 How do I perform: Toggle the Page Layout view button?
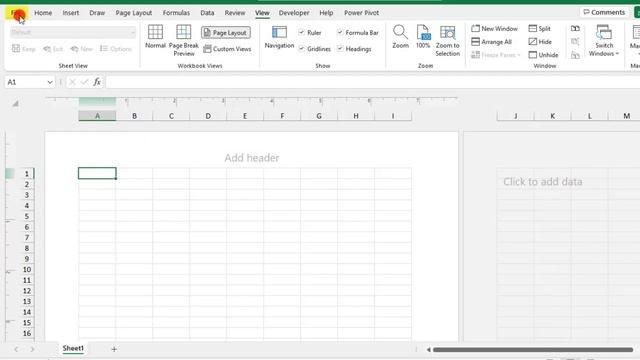(226, 33)
